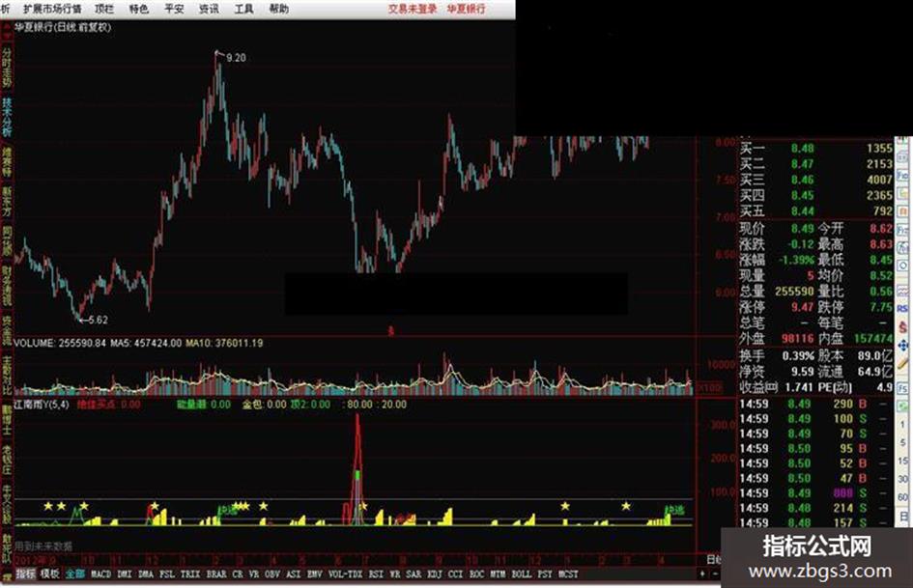Open the 分时走势 side tab

(x=7, y=67)
